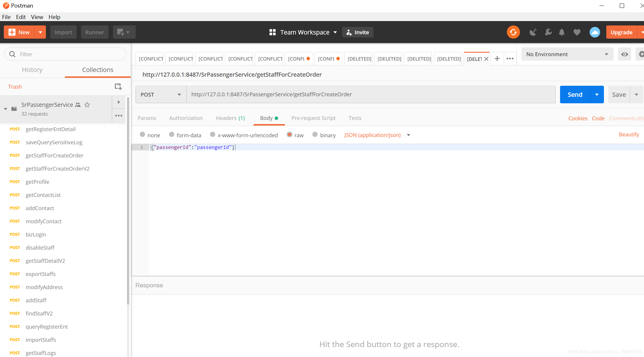
Task: Click the URL input field
Action: coord(371,94)
